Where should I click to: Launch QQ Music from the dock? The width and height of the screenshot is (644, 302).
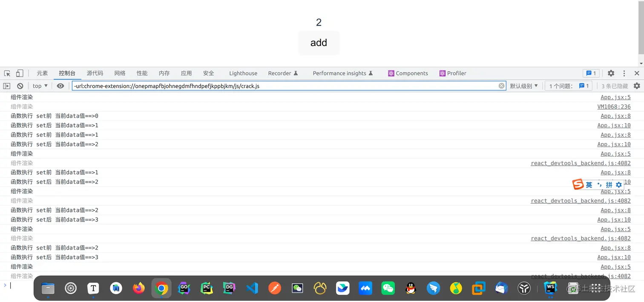[456, 288]
